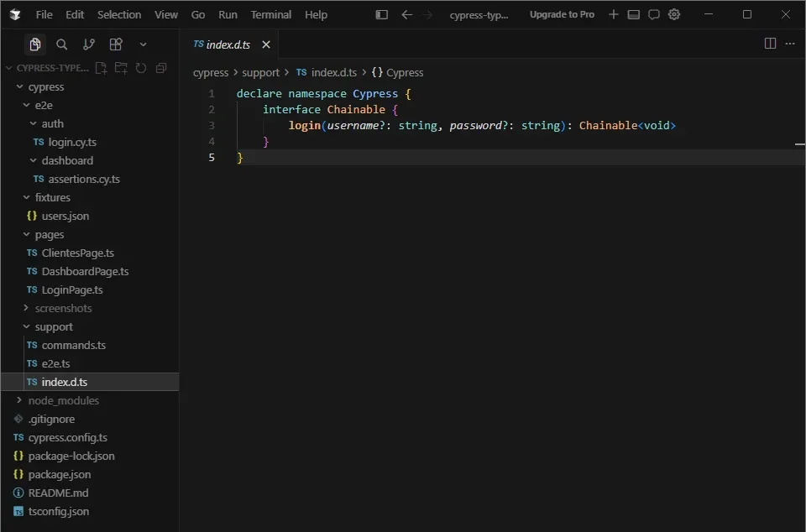Create a new folder in explorer
Viewport: 806px width, 532px height.
click(121, 68)
